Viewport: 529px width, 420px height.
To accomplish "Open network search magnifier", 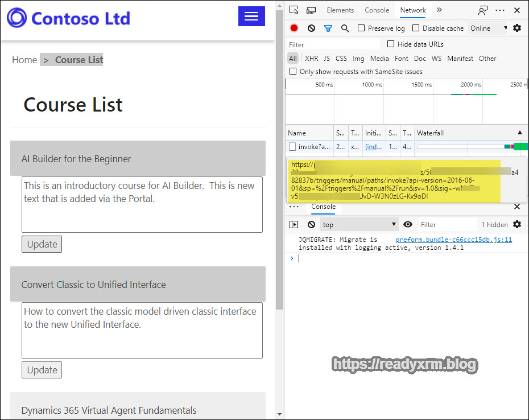I will 345,28.
